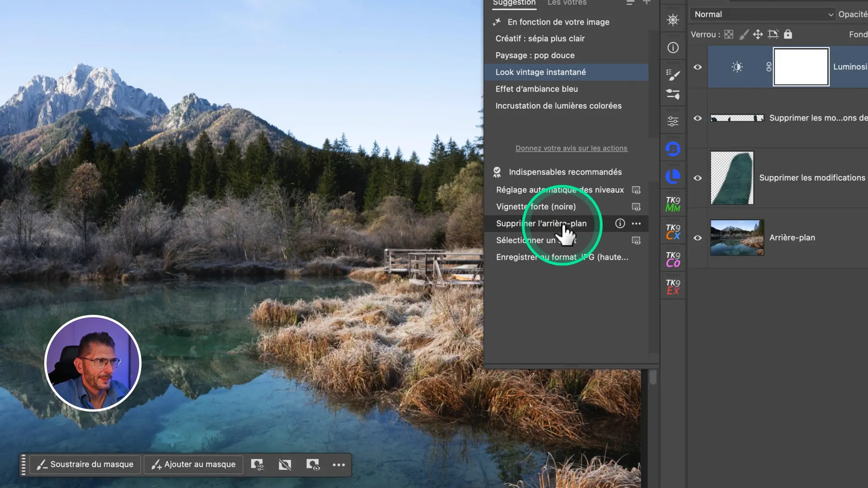
Task: Open the brush presets panel icon
Action: pyautogui.click(x=673, y=94)
